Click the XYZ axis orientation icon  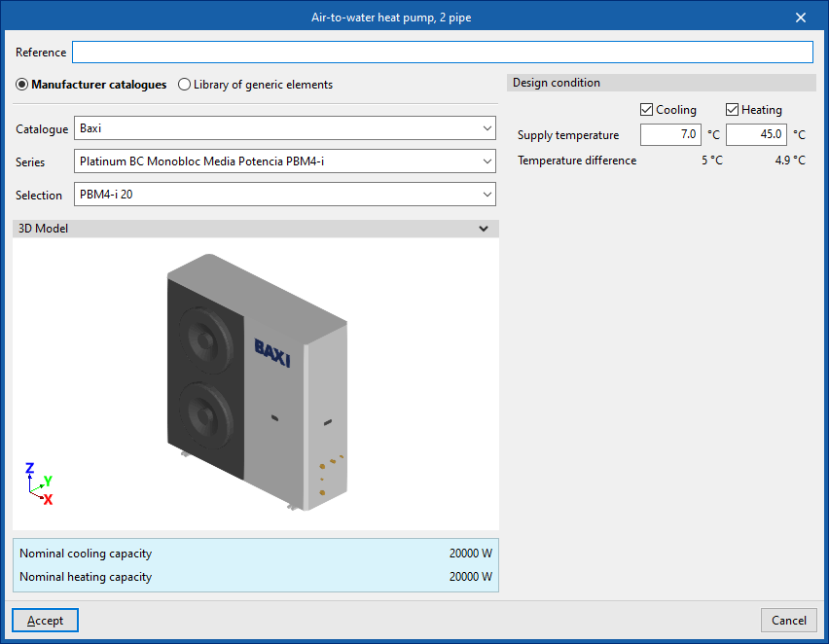(40, 483)
